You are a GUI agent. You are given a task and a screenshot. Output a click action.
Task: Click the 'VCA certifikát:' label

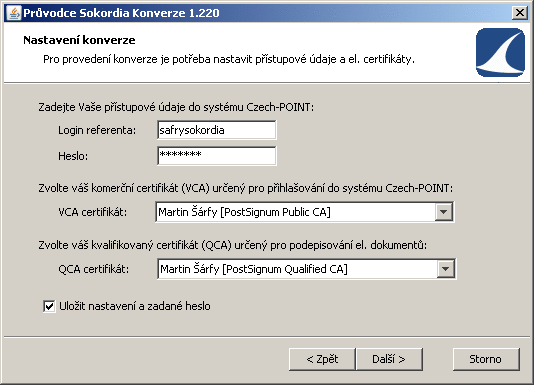coord(93,212)
